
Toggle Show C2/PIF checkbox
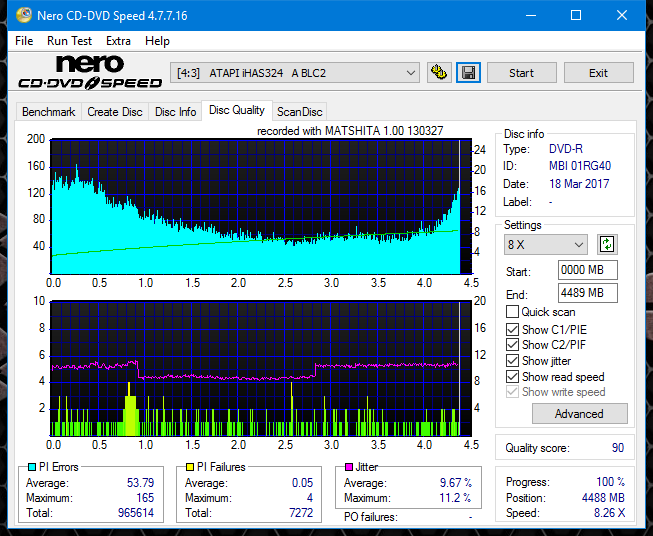[x=512, y=345]
